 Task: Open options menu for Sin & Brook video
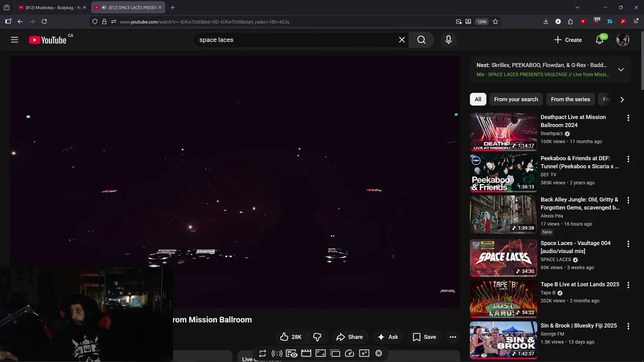[628, 326]
